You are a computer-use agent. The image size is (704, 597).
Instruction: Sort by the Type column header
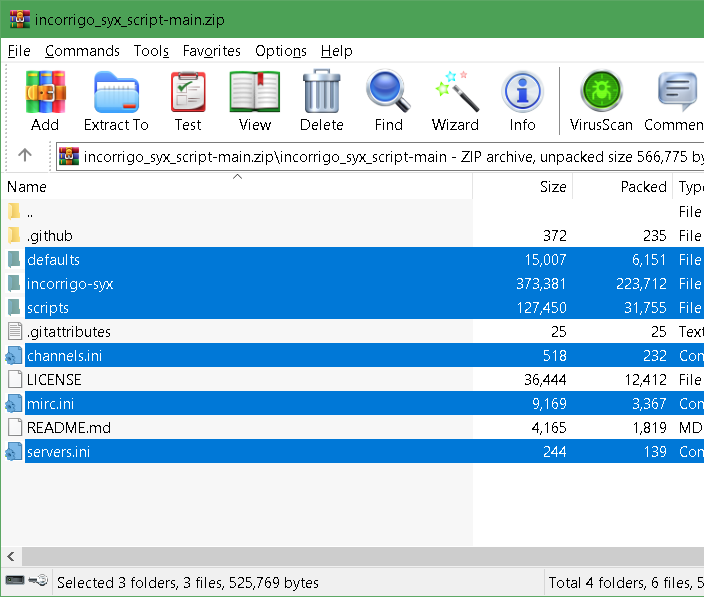(x=689, y=186)
